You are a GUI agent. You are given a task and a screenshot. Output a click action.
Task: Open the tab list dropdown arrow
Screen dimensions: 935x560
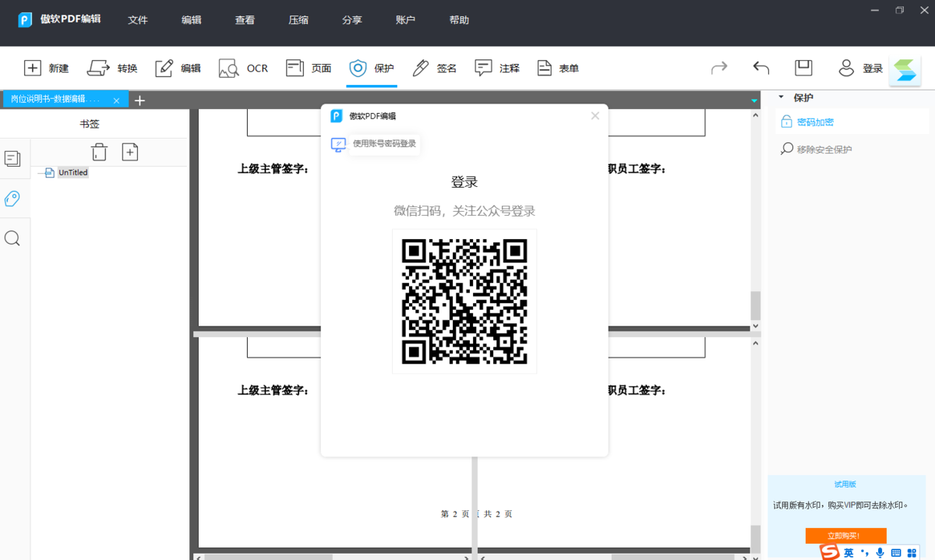coord(754,100)
